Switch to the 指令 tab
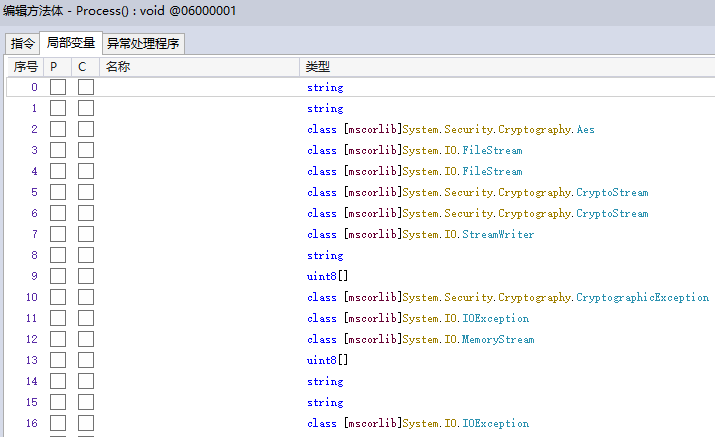Image resolution: width=715 pixels, height=437 pixels. coord(22,44)
